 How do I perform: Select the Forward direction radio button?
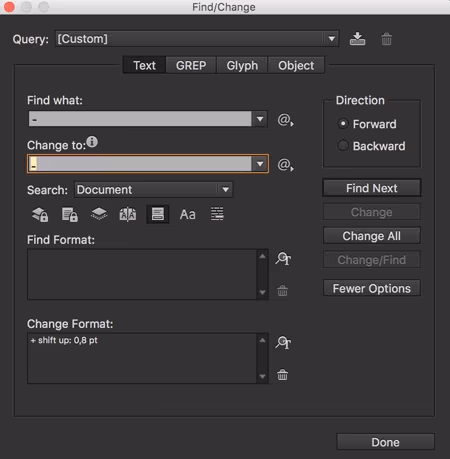point(343,124)
